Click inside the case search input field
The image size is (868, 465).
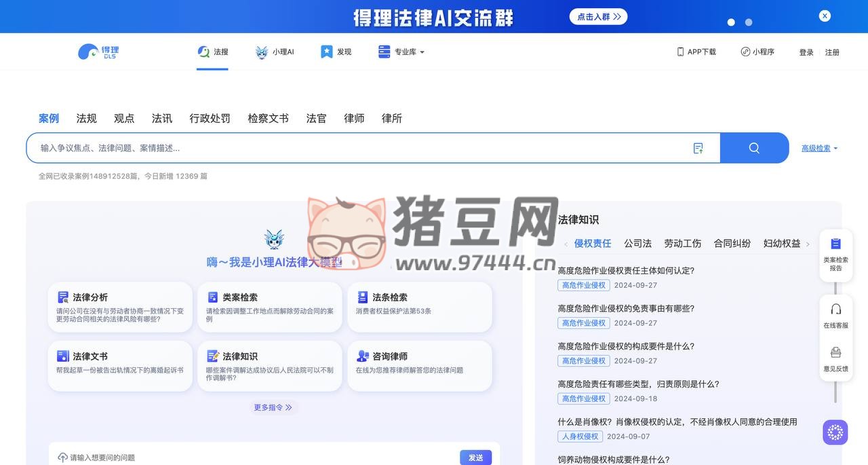pyautogui.click(x=339, y=147)
